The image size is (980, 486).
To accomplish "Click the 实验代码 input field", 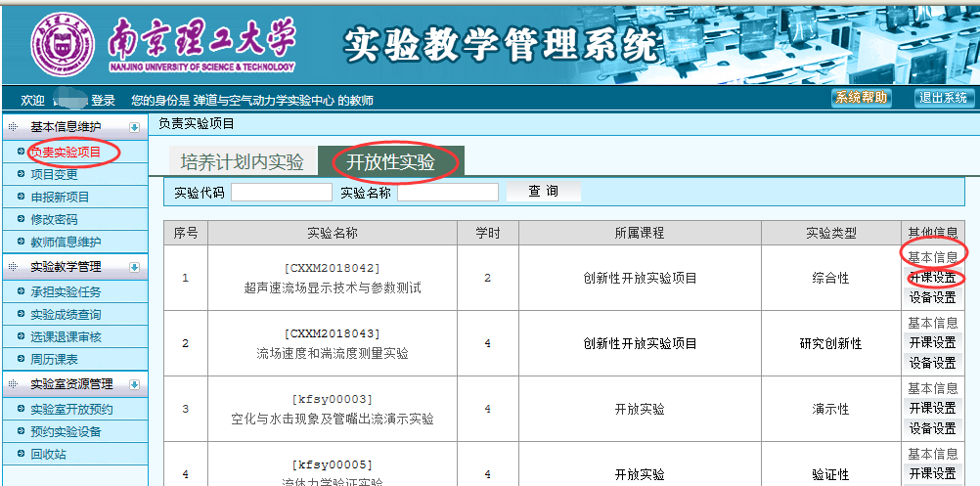I will coord(281,193).
